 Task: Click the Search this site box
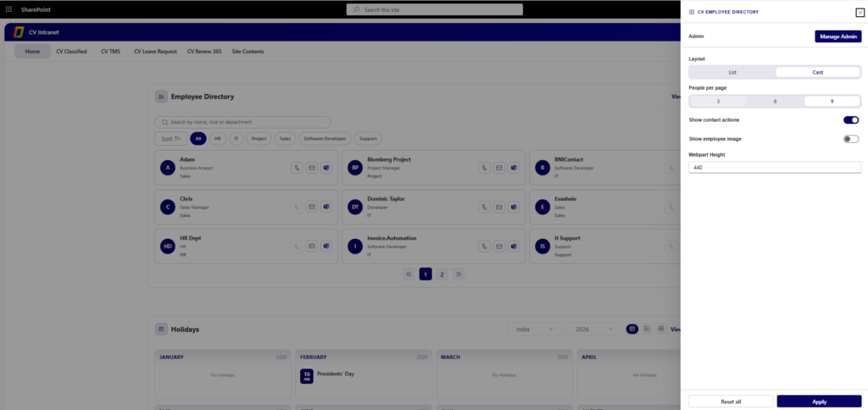435,9
